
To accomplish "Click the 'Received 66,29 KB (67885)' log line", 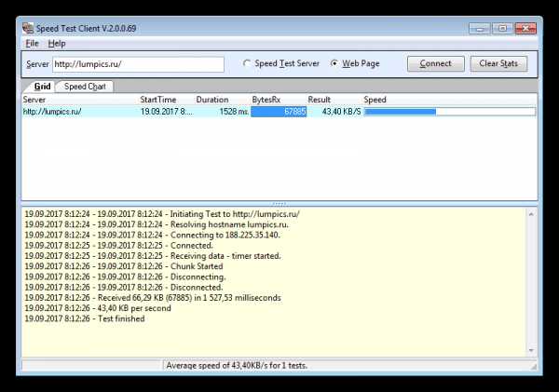I will [x=153, y=298].
